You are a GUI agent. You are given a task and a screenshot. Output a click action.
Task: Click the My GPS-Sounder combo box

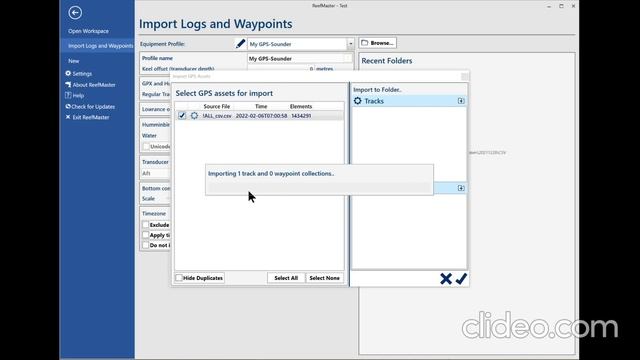pos(300,44)
